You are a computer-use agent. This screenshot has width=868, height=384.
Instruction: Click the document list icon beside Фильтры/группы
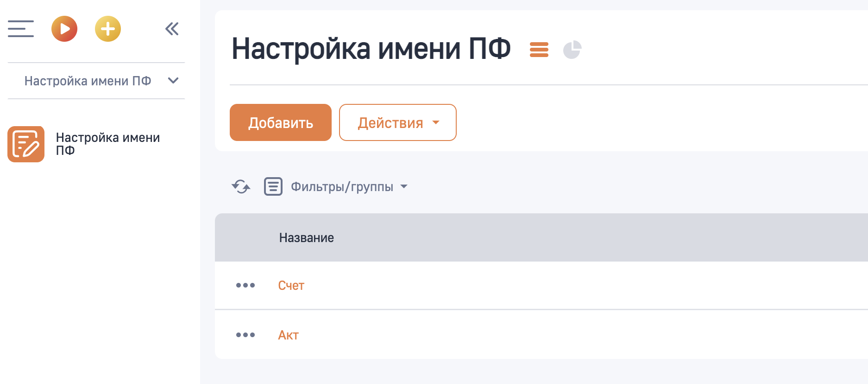tap(273, 186)
